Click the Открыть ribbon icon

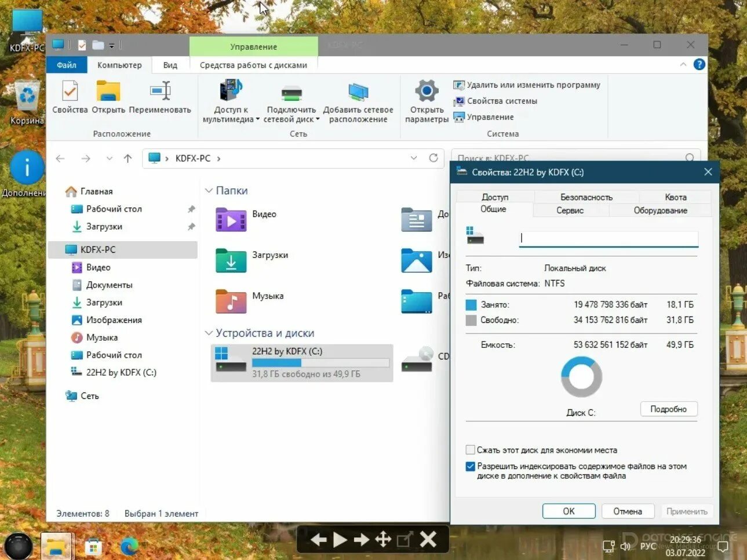click(x=108, y=92)
